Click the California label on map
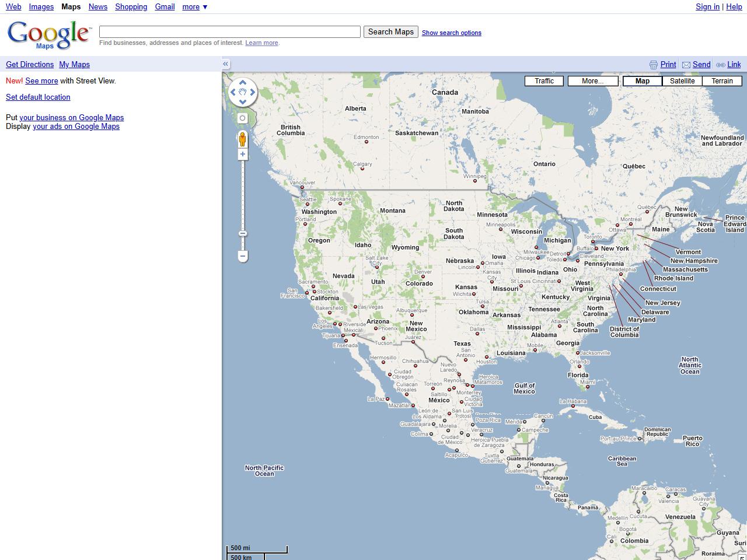The width and height of the screenshot is (747, 560). (x=324, y=298)
